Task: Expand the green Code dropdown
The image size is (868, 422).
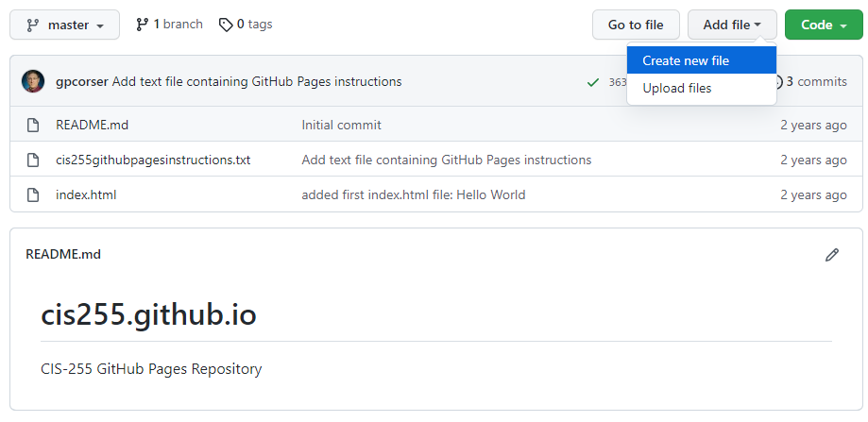Action: pyautogui.click(x=823, y=25)
